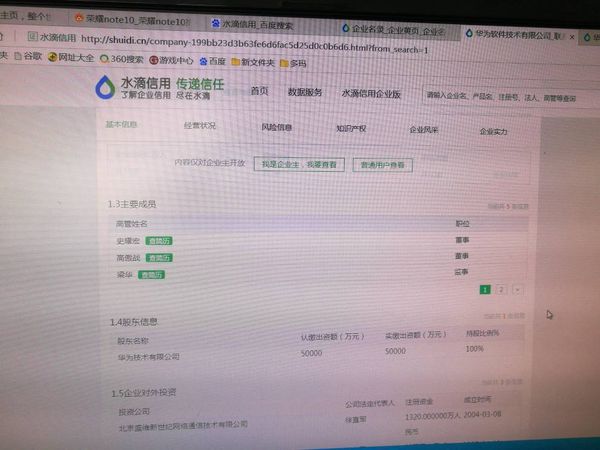
Task: Click 查简历 next to 高徵战
Action: point(159,258)
